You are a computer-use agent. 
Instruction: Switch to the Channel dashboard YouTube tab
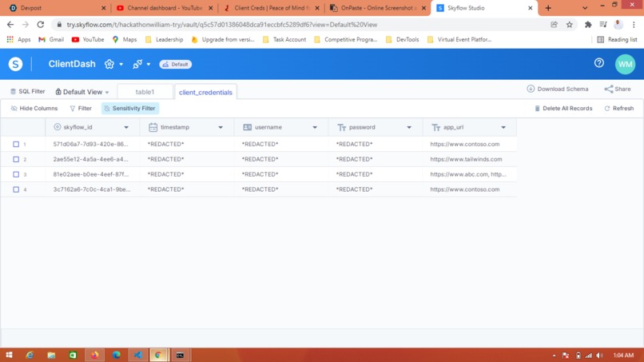(165, 8)
